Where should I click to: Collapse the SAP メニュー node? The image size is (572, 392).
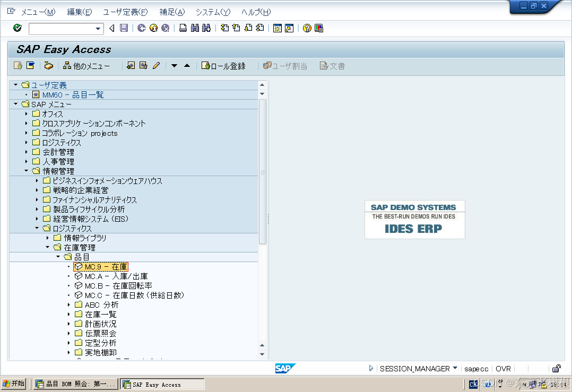point(15,104)
